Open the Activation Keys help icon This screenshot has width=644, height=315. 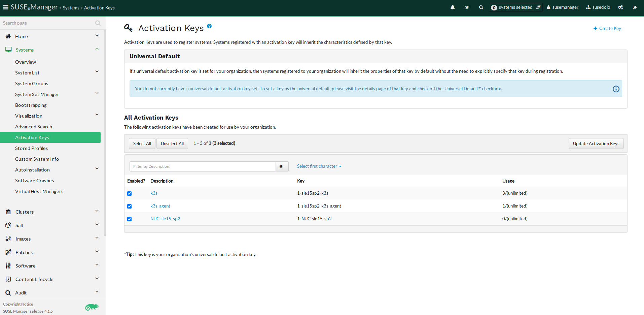coord(209,26)
